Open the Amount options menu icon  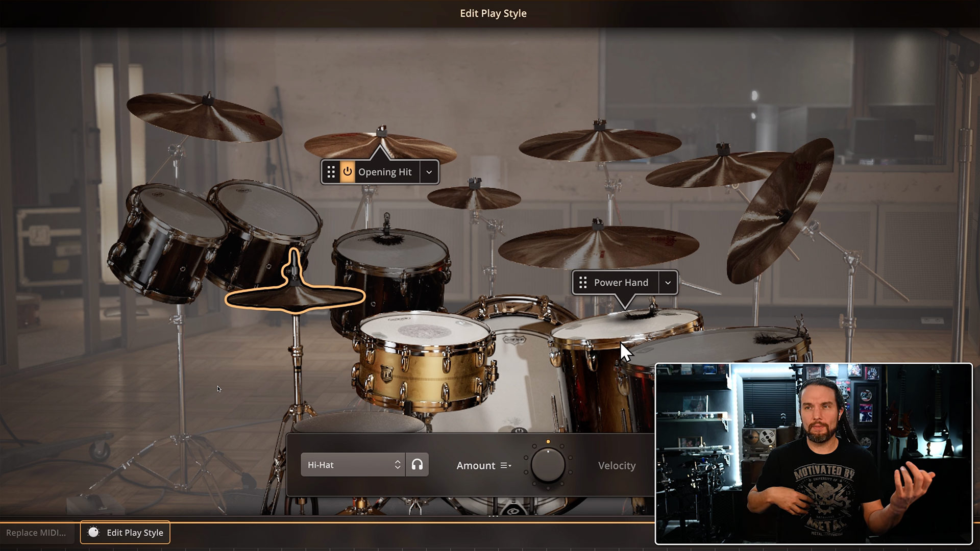[505, 465]
